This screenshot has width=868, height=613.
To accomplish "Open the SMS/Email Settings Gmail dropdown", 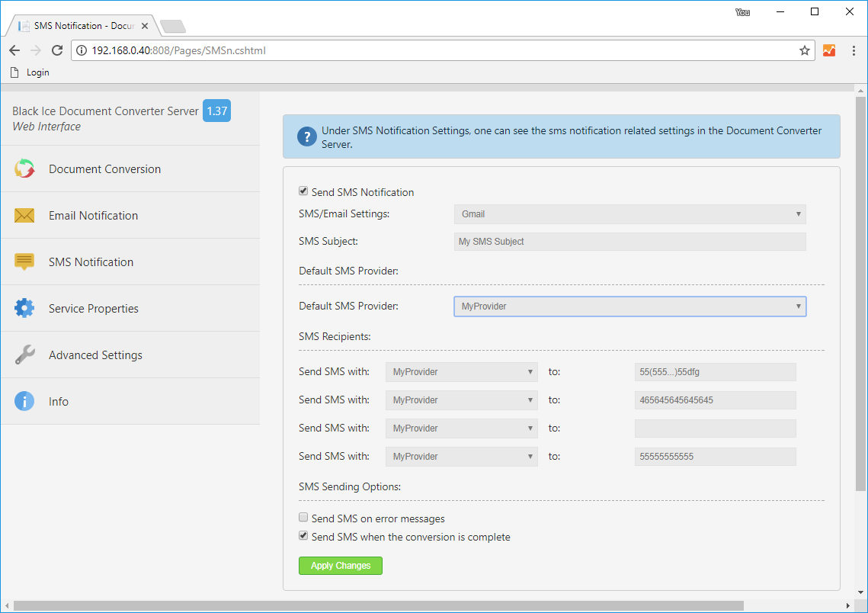I will point(629,214).
